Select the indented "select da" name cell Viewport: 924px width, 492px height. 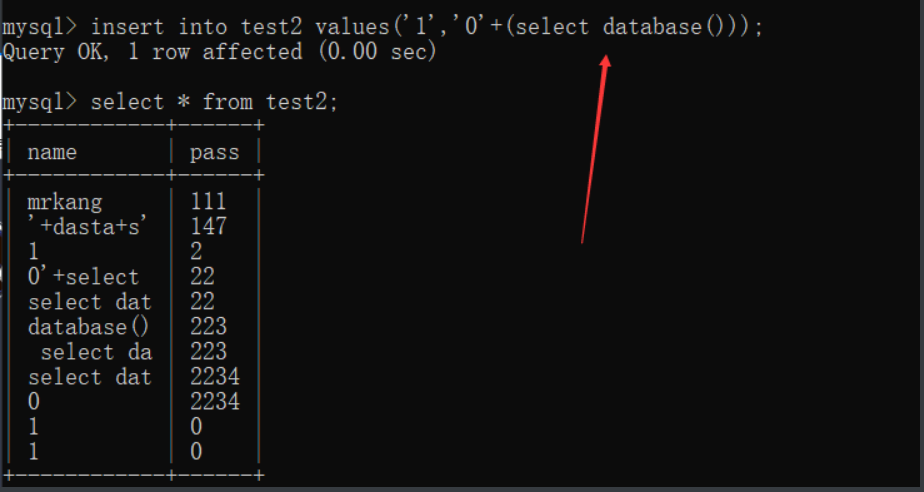coord(96,352)
